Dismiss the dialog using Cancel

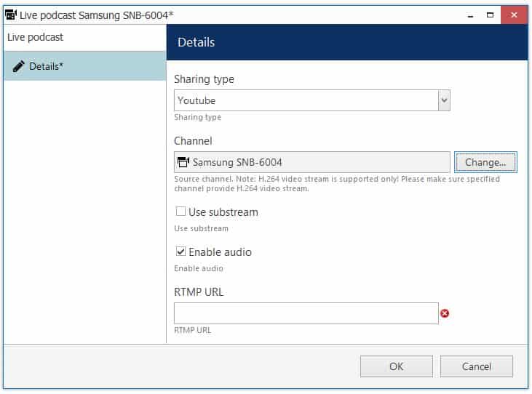[x=476, y=366]
